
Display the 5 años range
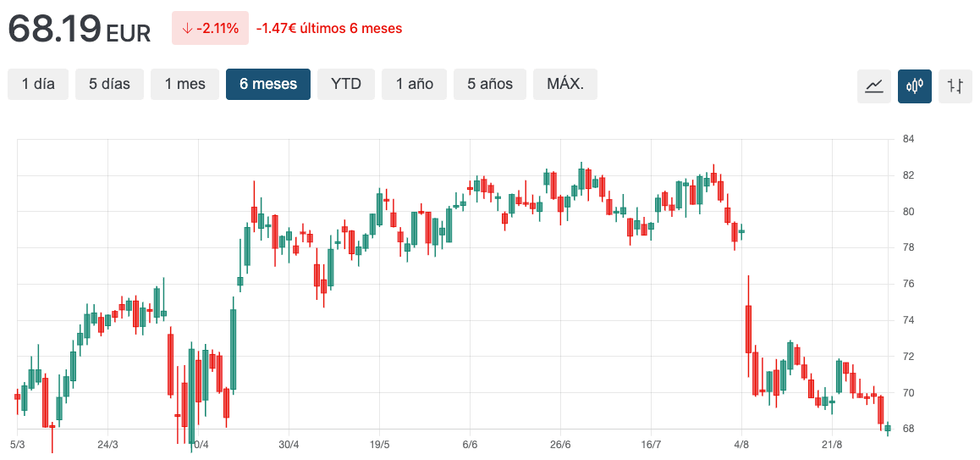[490, 84]
